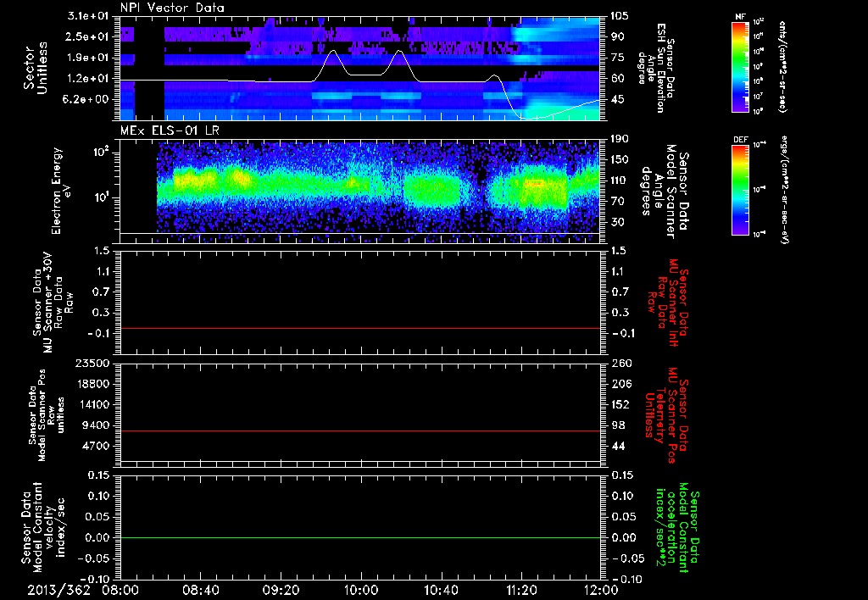
Task: Click the "08:00" time axis label
Action: pos(120,590)
